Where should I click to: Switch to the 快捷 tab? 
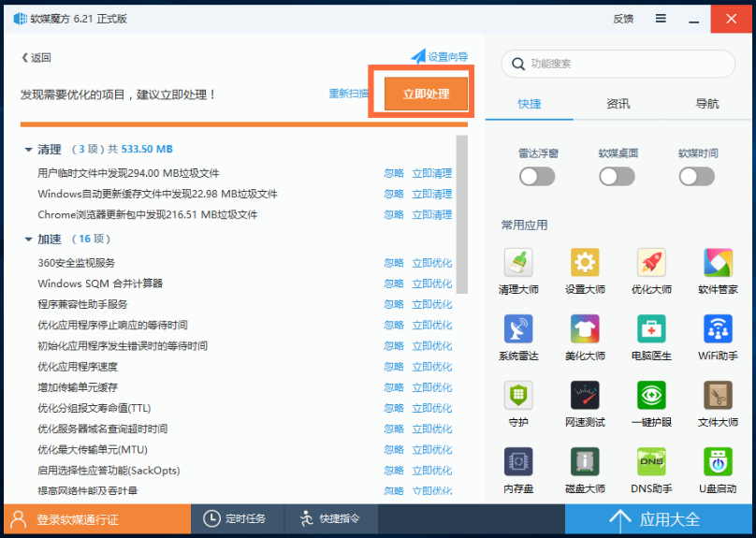(530, 104)
